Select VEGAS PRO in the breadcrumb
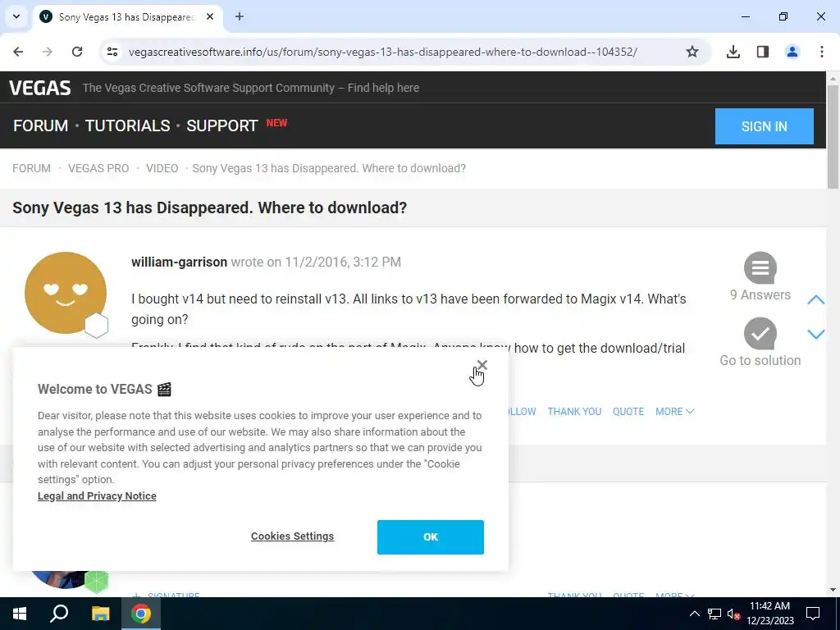The image size is (840, 630). pyautogui.click(x=98, y=168)
